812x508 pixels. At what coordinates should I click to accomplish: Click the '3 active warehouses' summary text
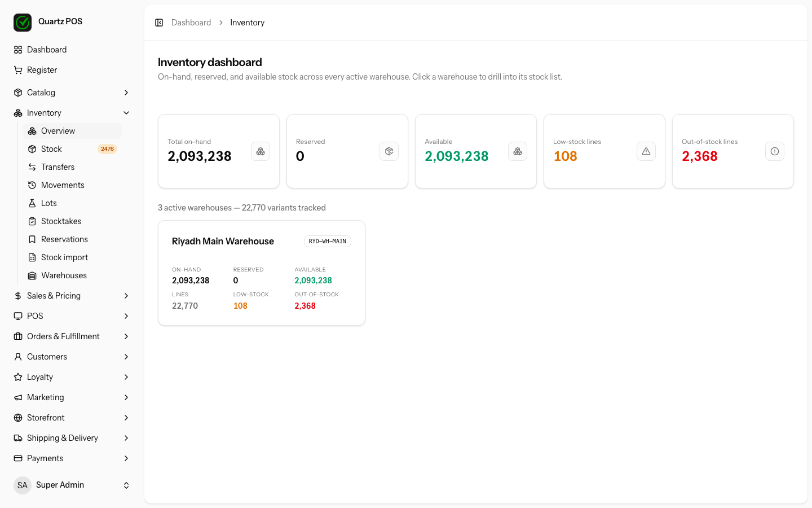pyautogui.click(x=242, y=208)
